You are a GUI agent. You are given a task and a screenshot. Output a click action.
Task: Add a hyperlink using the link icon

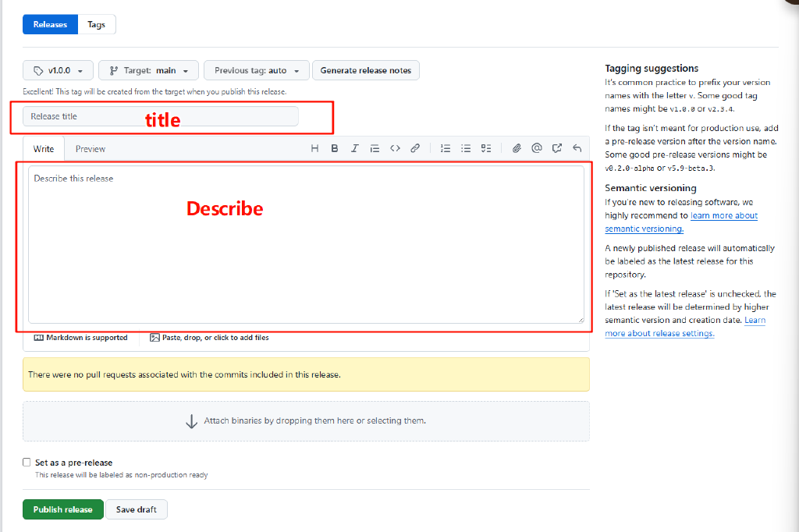[414, 147]
